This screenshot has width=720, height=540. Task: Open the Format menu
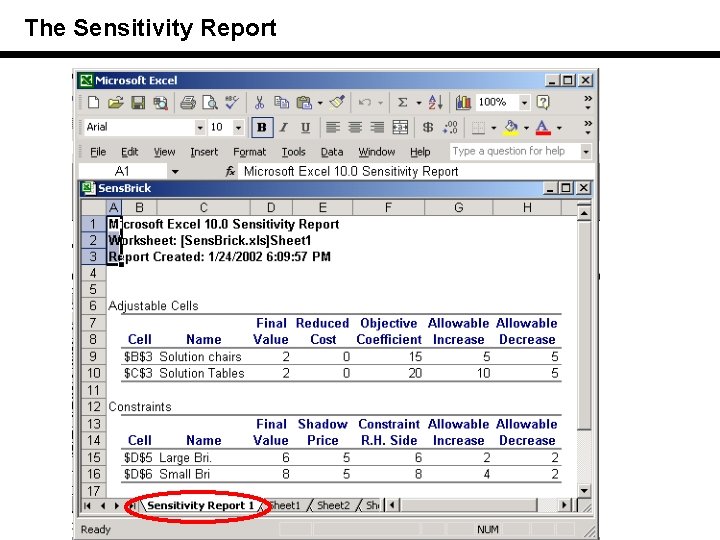[x=249, y=152]
